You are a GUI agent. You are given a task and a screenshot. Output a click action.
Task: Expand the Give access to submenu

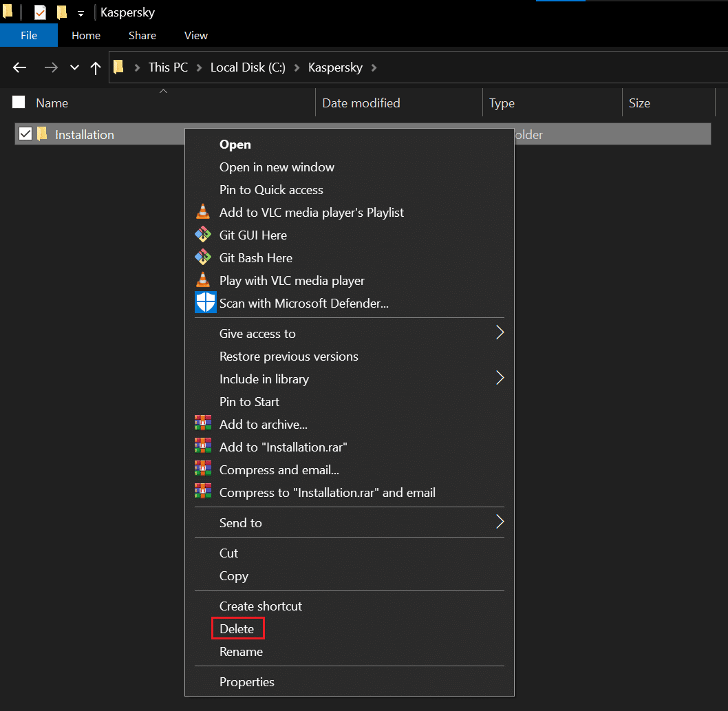500,332
